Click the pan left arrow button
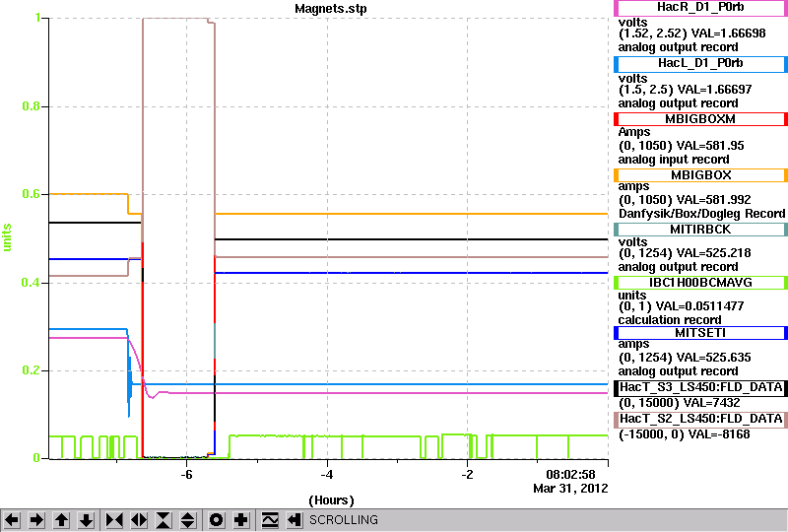The width and height of the screenshot is (788, 532). pyautogui.click(x=12, y=520)
